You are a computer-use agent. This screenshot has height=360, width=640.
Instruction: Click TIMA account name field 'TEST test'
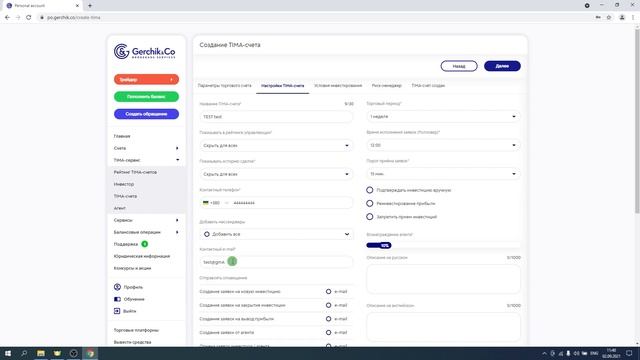[276, 117]
